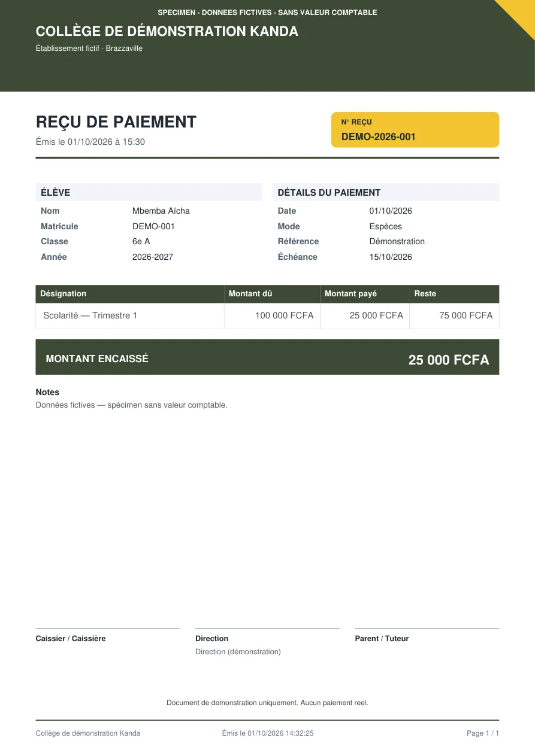The height and width of the screenshot is (756, 535).
Task: Select student name Mbemba Aïcha
Action: 161,211
